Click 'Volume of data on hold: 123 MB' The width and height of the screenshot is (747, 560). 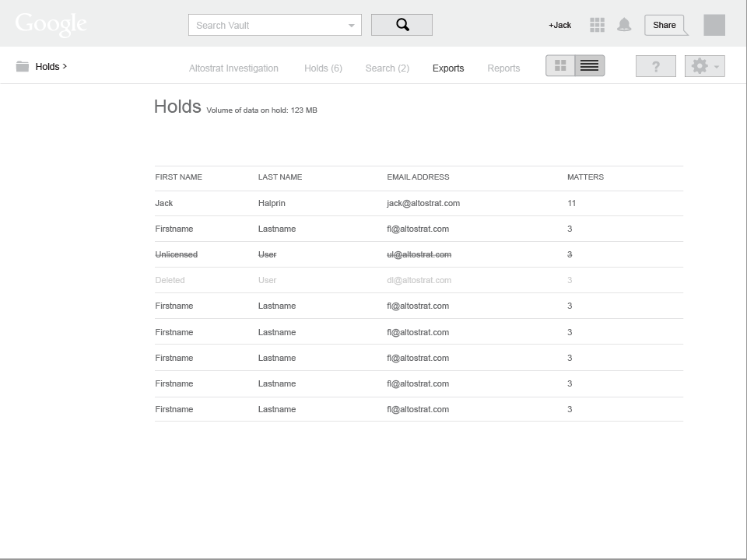tap(261, 110)
